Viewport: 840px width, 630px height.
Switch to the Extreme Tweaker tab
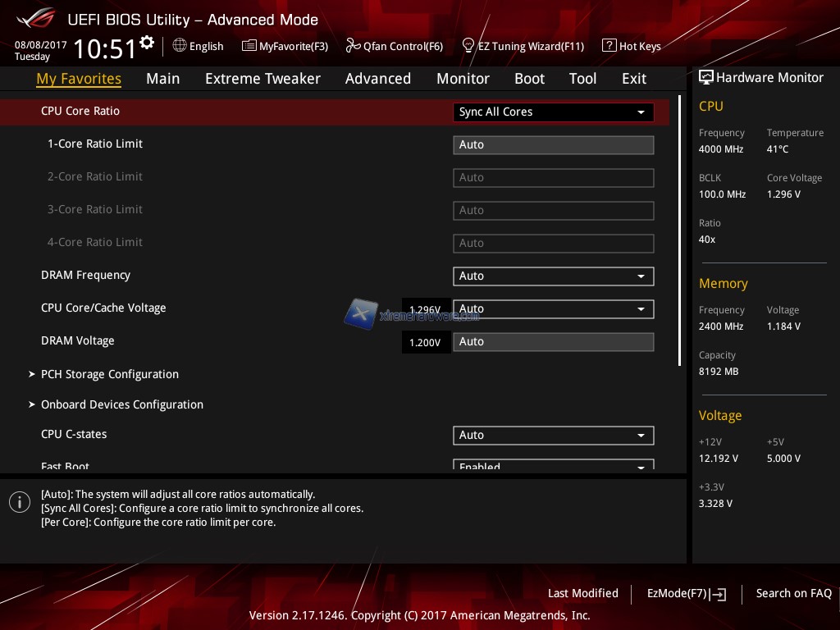262,79
